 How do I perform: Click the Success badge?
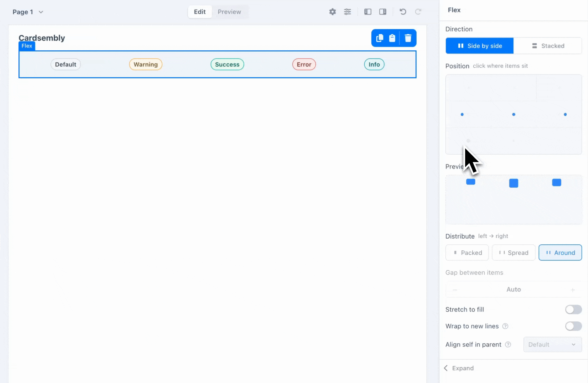[227, 65]
